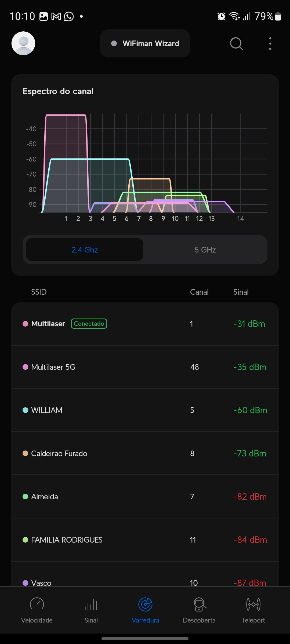Tap the WiFiman Wizard button
Image resolution: width=290 pixels, height=644 pixels.
[145, 43]
